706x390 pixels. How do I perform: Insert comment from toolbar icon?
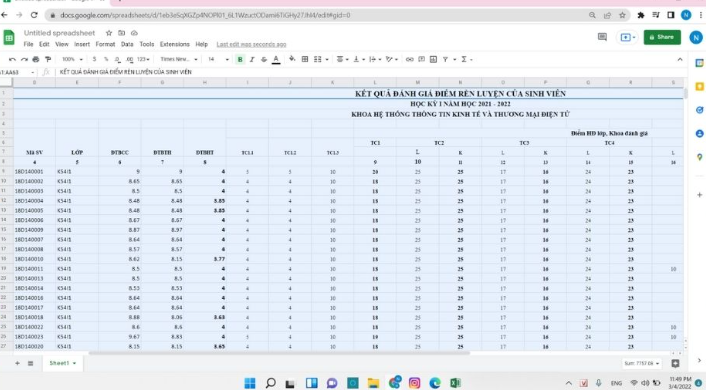(x=421, y=59)
